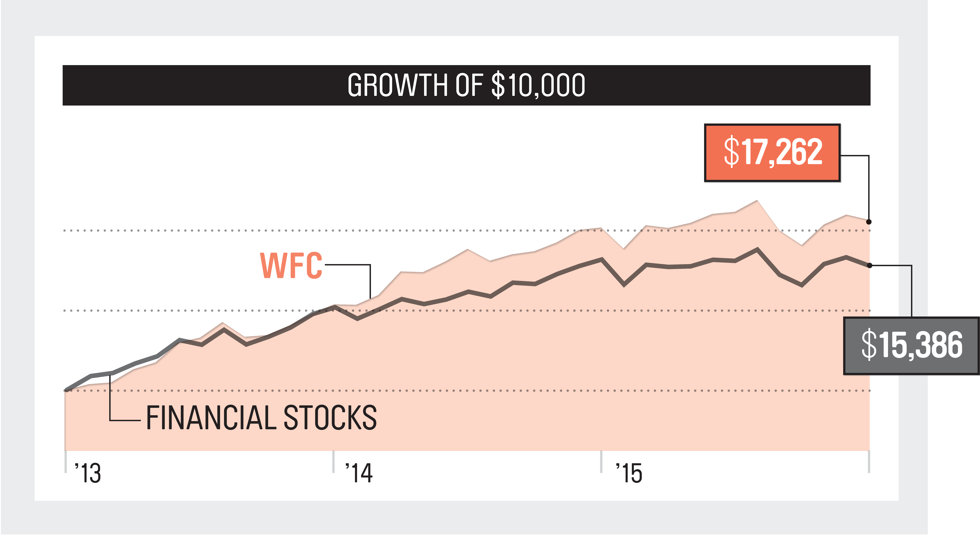The width and height of the screenshot is (980, 546).
Task: Click the axis tick mark beside '15
Action: click(x=601, y=462)
